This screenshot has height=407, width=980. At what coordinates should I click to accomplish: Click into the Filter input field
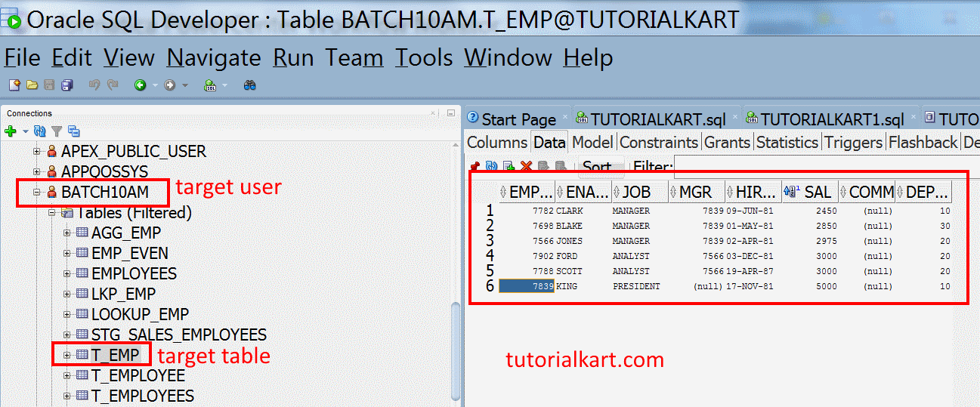coord(824,167)
